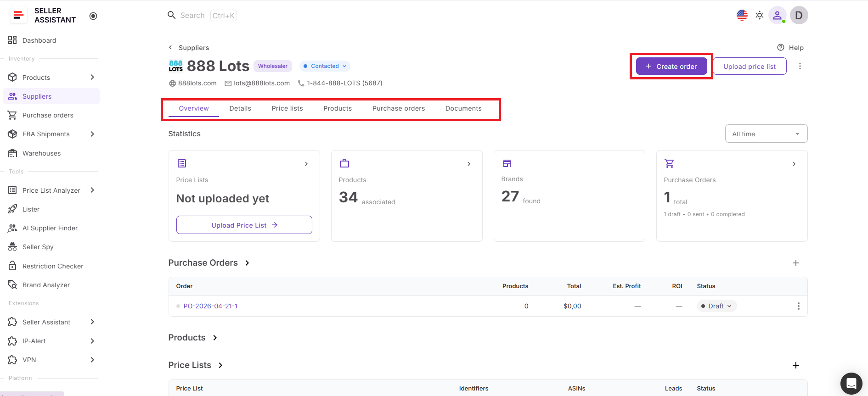Open the Help link
Screen dimensions: 868x396
coord(790,48)
